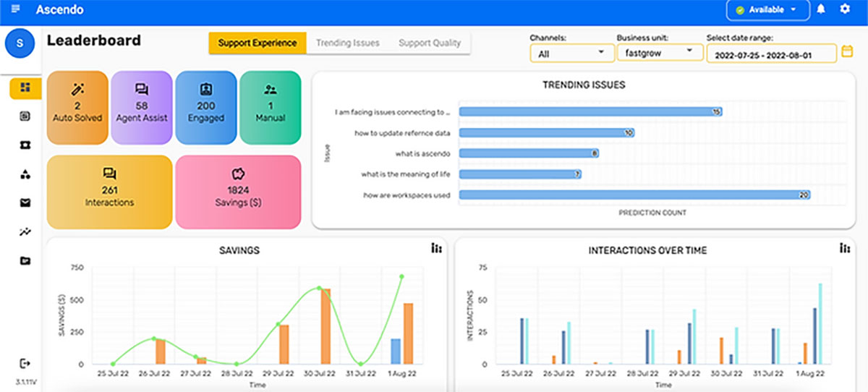Click the 'how are workspaces used' bar
The height and width of the screenshot is (392, 868).
coord(634,195)
